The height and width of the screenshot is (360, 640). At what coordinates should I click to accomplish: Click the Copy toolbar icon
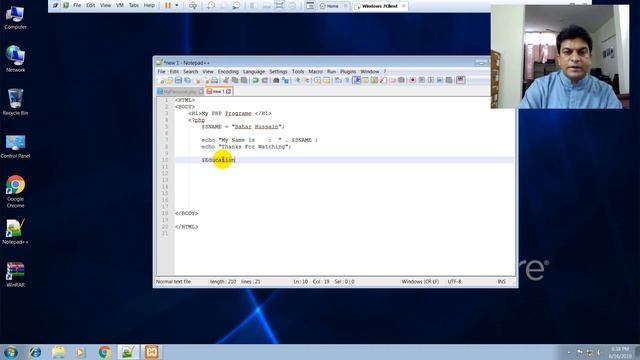point(235,80)
